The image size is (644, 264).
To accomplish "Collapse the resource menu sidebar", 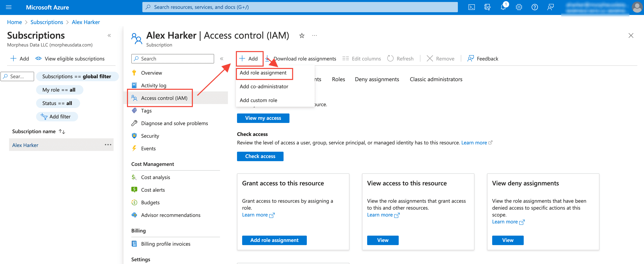I will 221,59.
